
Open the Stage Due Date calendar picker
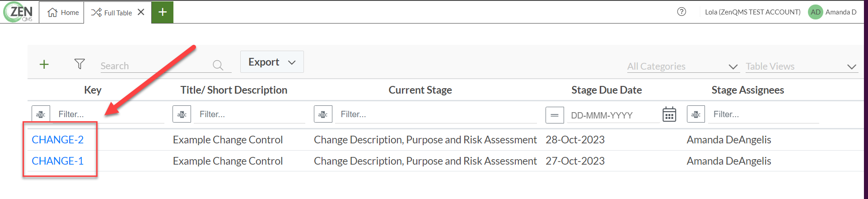(669, 114)
